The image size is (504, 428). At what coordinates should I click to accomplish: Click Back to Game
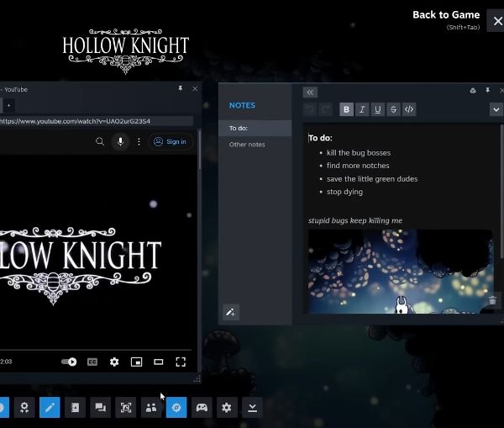pos(445,15)
